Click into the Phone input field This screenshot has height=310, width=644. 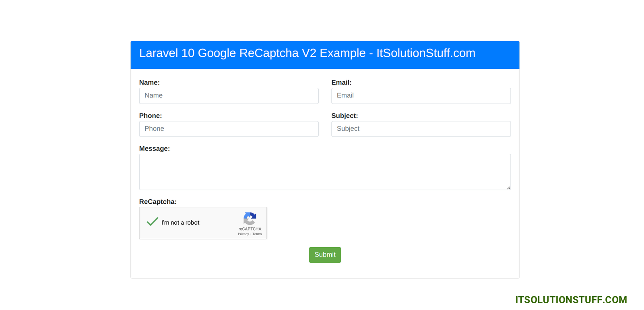tap(229, 129)
